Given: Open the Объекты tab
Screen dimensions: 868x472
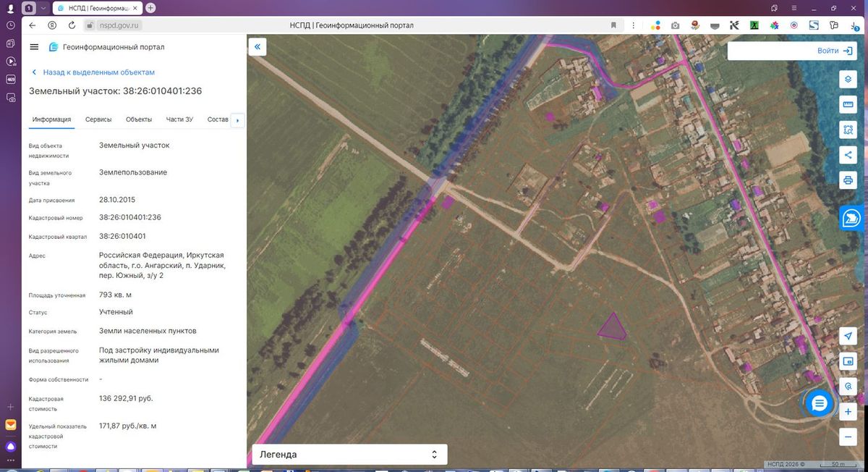Looking at the screenshot, I should tap(139, 119).
